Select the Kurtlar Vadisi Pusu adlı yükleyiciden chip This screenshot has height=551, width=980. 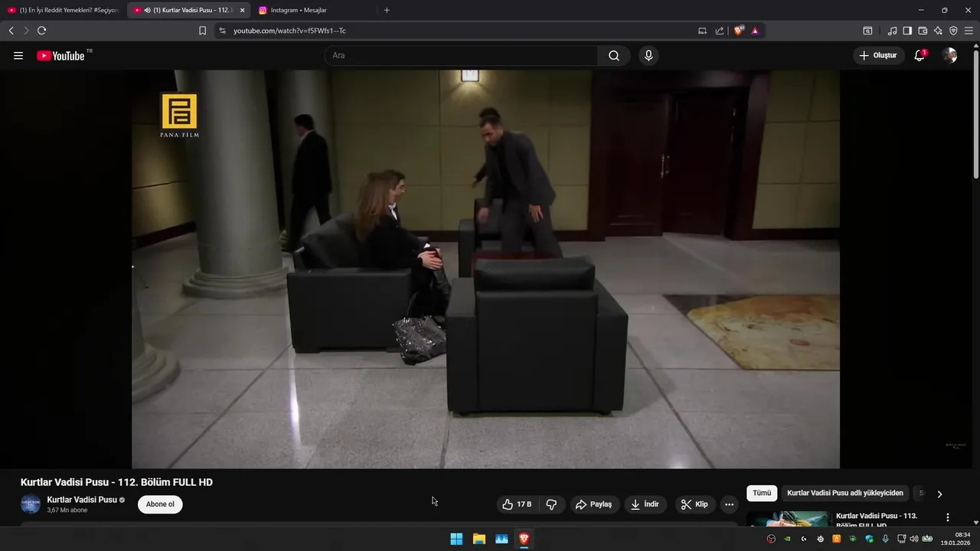pyautogui.click(x=845, y=493)
